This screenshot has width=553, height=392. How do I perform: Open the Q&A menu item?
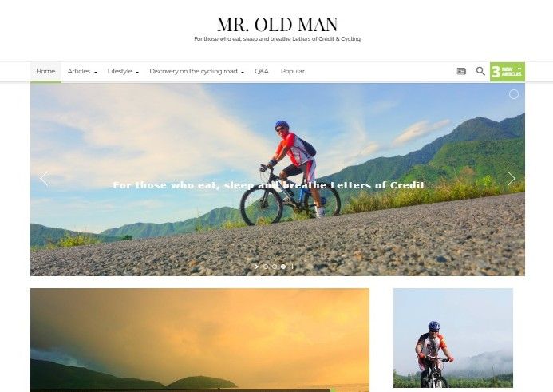(262, 72)
